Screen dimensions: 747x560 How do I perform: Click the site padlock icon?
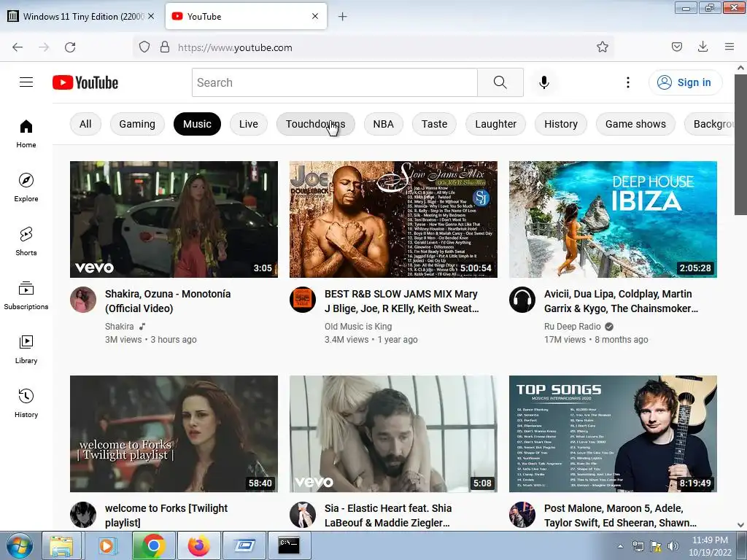click(165, 47)
